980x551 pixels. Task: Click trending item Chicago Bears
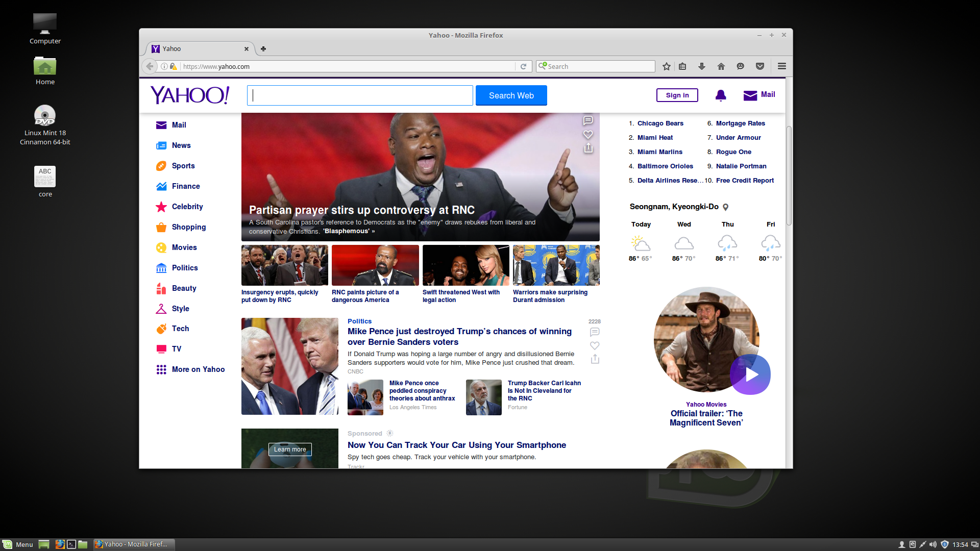pos(660,123)
